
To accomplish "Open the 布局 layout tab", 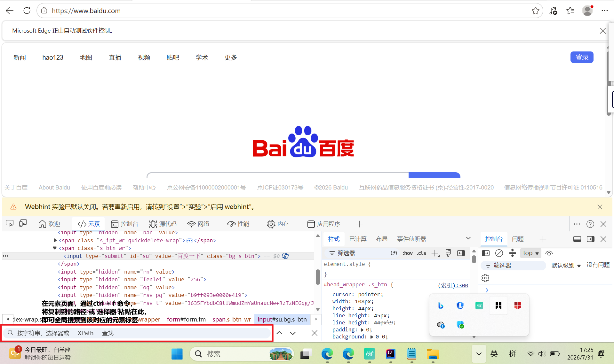I will tap(382, 239).
